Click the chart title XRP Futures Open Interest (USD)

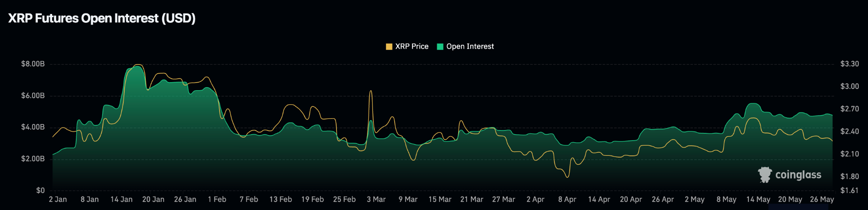click(x=102, y=18)
